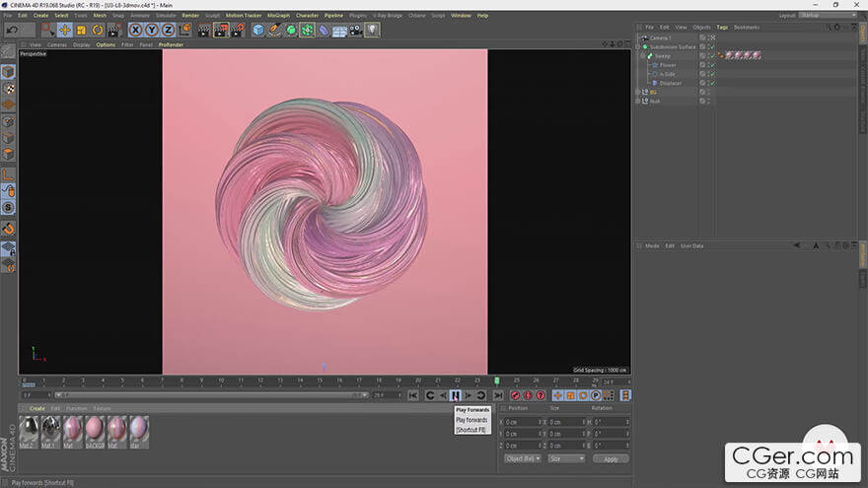Collapse the Sweep object tree

tap(644, 56)
